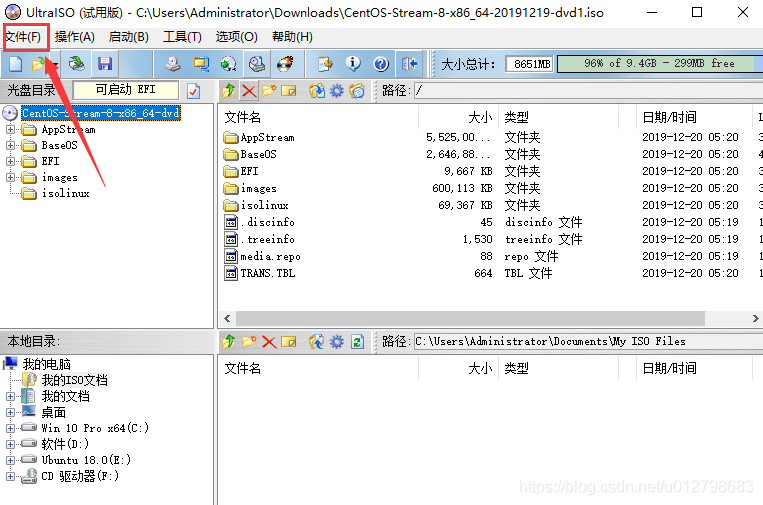
Task: Sort ISO file list by 文件名 column
Action: [x=318, y=117]
